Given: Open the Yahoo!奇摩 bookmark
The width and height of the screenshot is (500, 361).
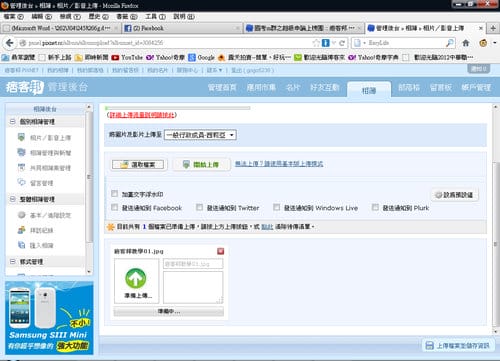Looking at the screenshot, I should pos(165,57).
